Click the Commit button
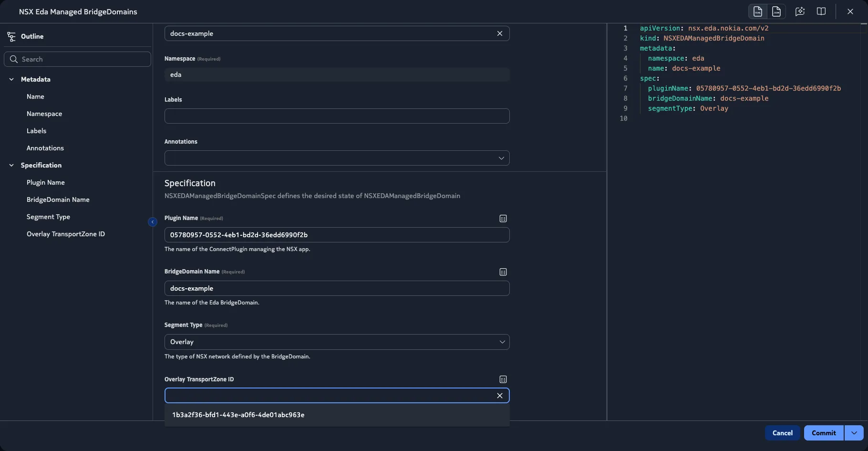The height and width of the screenshot is (451, 868). 824,433
